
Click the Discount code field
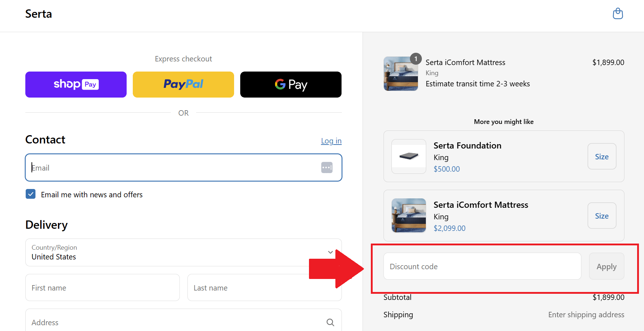pos(482,266)
